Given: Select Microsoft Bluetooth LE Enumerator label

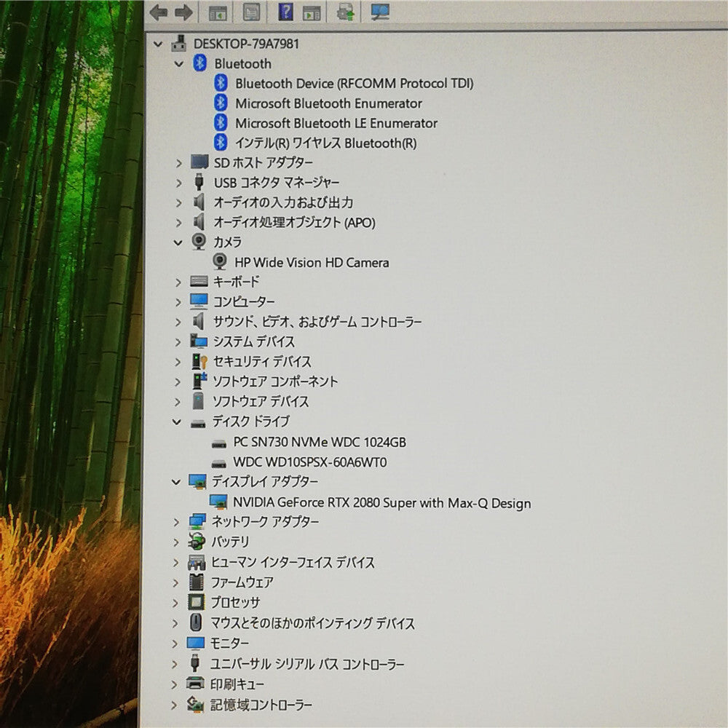Looking at the screenshot, I should pos(336,123).
